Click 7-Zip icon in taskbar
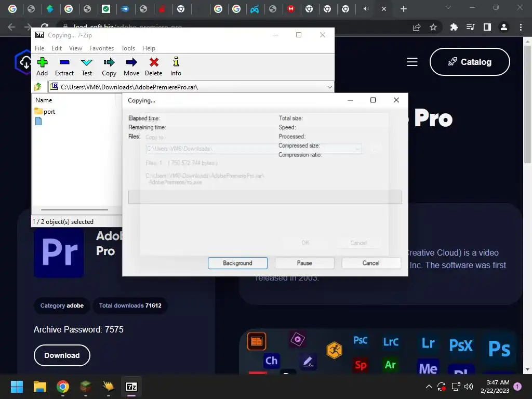Viewport: 532px width, 399px height. (131, 387)
